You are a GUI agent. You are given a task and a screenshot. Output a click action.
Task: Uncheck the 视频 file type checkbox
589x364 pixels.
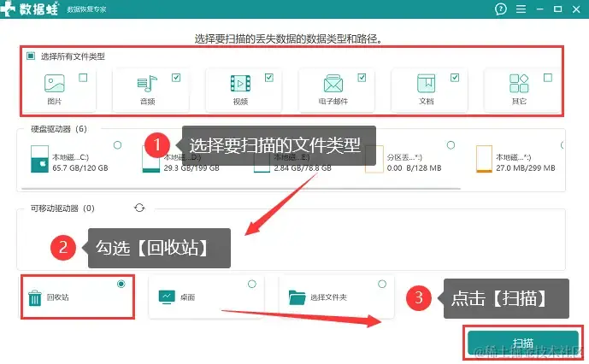coord(269,78)
